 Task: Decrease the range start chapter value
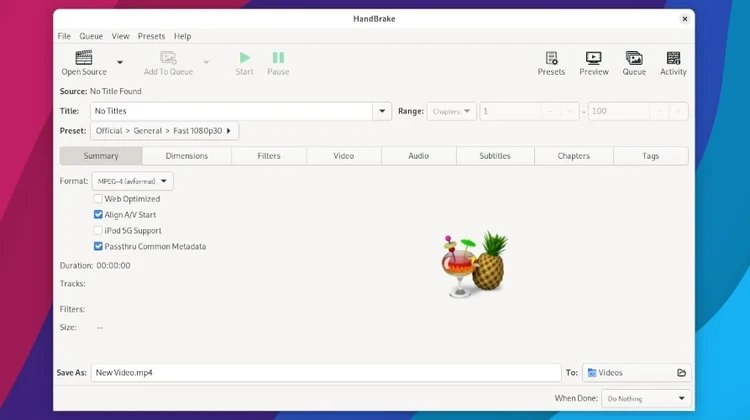point(550,111)
